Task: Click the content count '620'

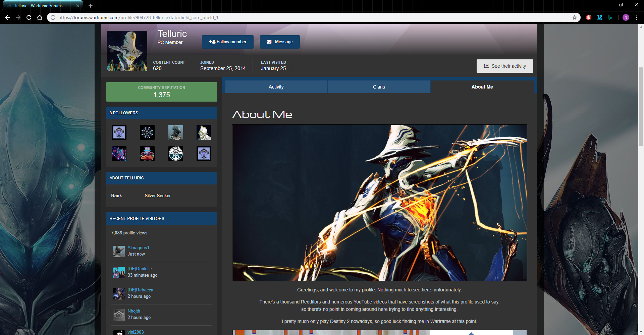Action: point(157,68)
